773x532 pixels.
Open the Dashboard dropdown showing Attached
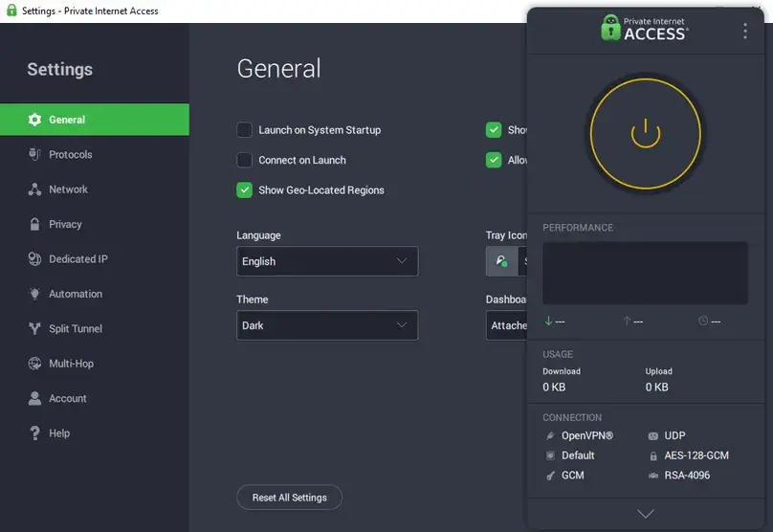[x=506, y=325]
